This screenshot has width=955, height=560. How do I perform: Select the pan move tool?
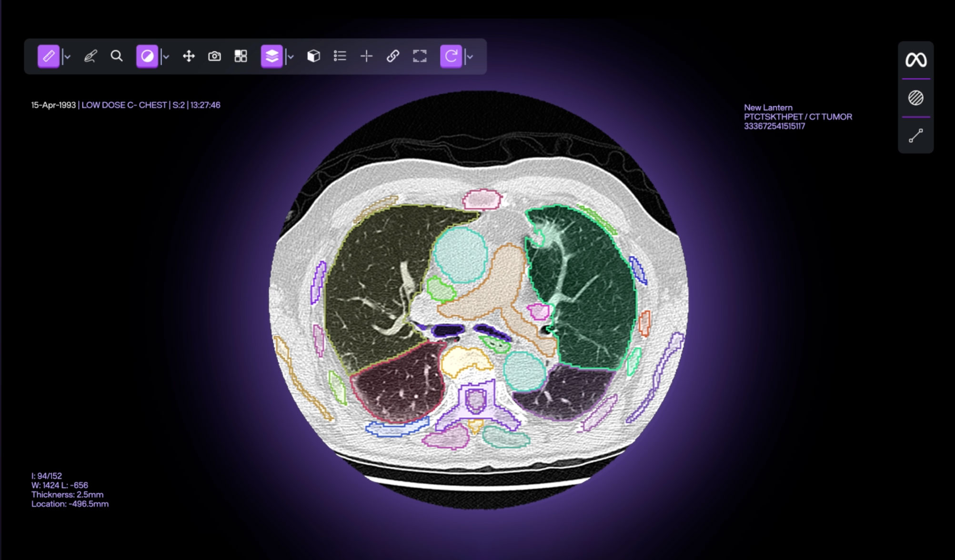pyautogui.click(x=189, y=57)
